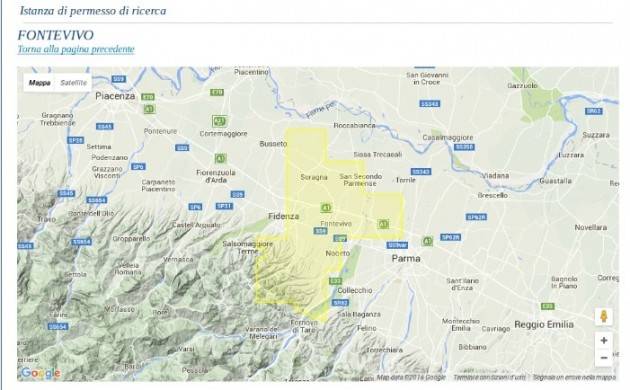The image size is (630, 390).
Task: Click the San Secondo Parmense label
Action: [x=360, y=180]
